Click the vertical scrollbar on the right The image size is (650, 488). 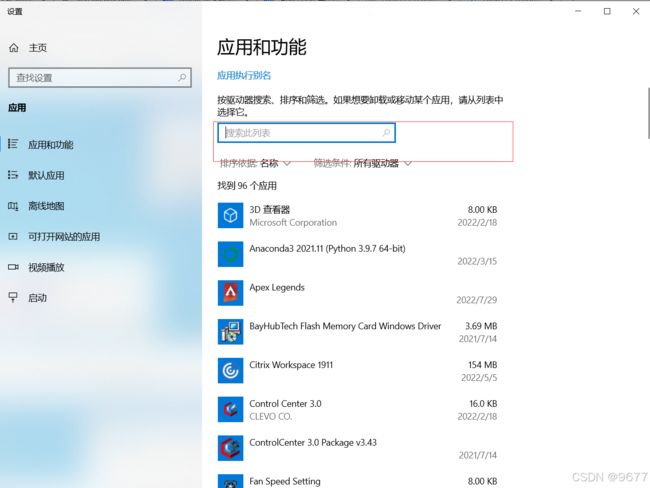(648, 113)
